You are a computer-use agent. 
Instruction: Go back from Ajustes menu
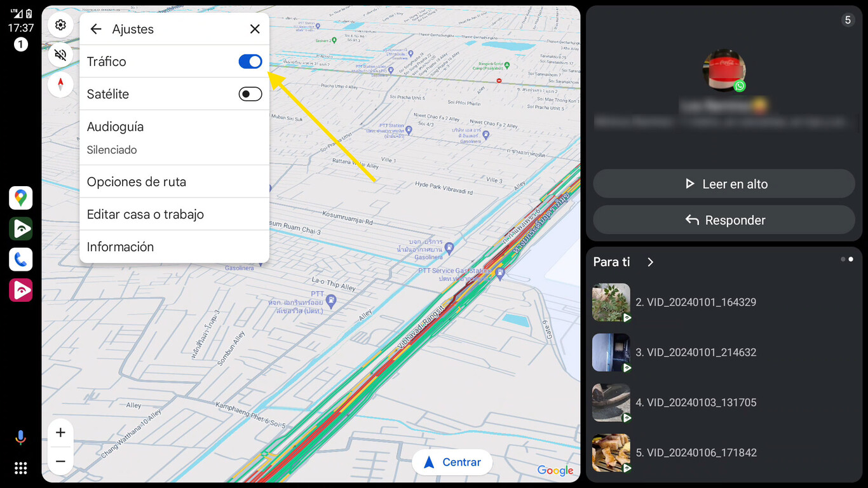[96, 29]
